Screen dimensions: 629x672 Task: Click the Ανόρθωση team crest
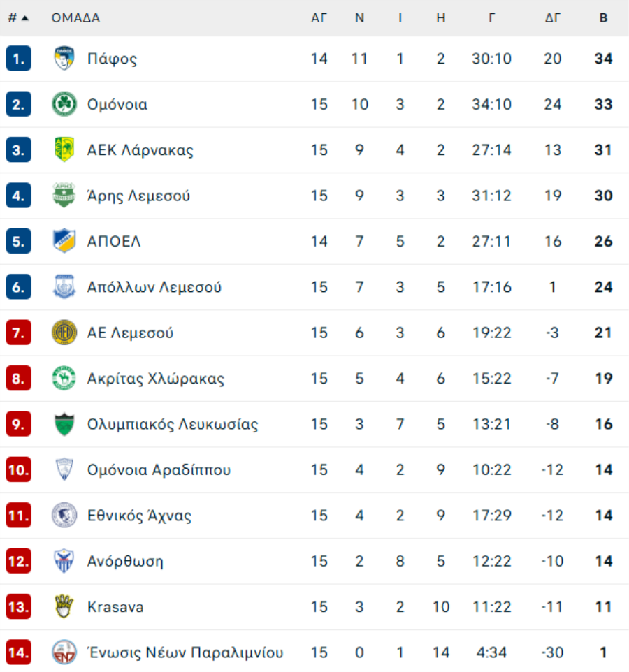(x=64, y=561)
